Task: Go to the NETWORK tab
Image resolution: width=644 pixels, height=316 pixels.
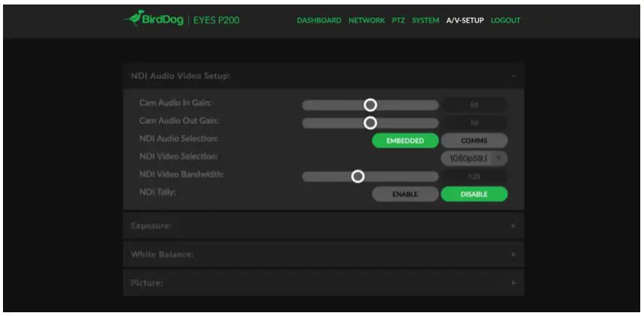Action: tap(367, 20)
